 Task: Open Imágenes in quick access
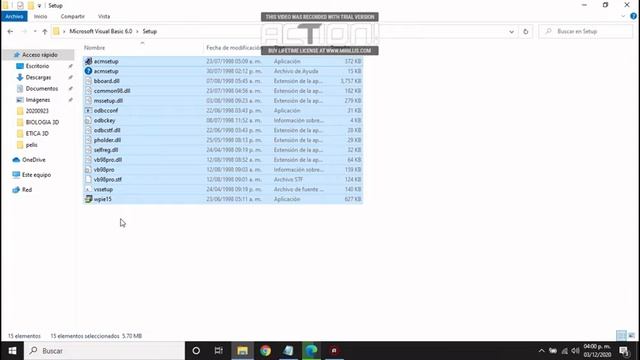click(38, 100)
